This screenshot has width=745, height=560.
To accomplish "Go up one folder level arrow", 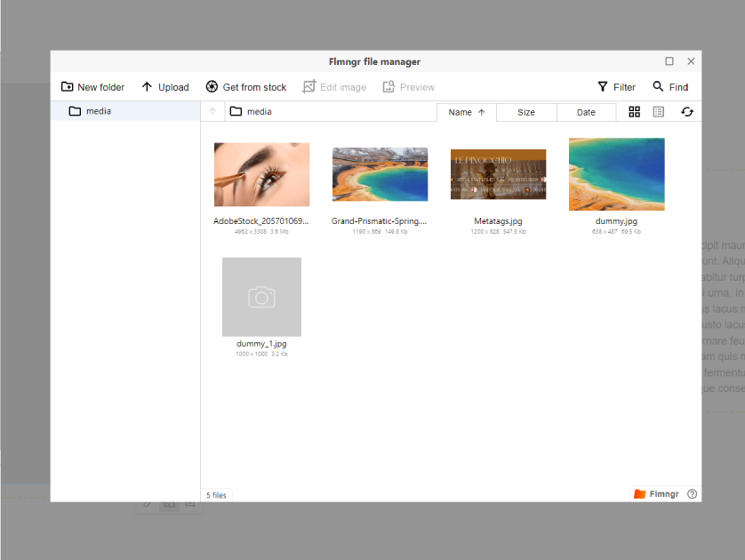I will (x=212, y=112).
